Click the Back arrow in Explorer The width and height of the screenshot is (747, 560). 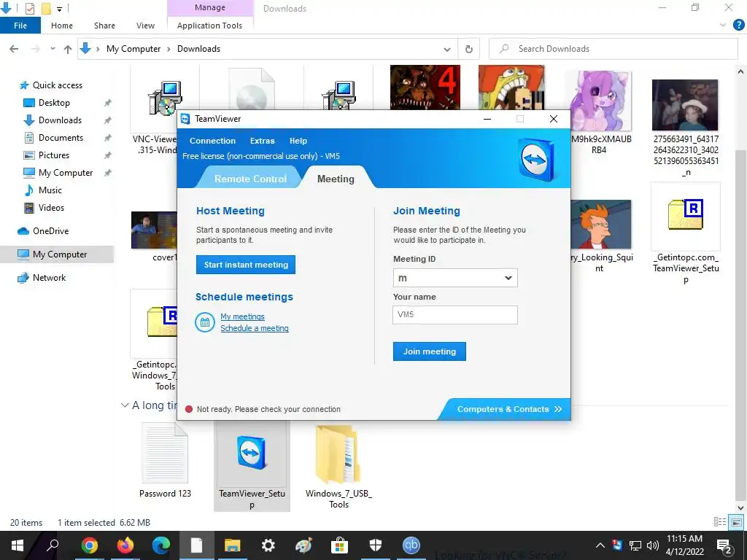point(15,49)
